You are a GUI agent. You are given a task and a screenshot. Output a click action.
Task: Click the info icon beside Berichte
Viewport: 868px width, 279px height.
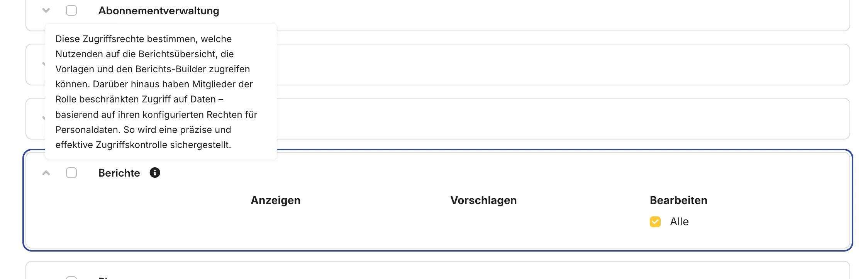[x=155, y=173]
